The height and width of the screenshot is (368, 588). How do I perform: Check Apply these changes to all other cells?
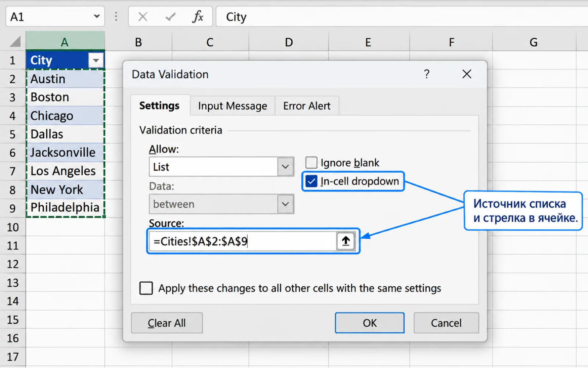point(146,288)
